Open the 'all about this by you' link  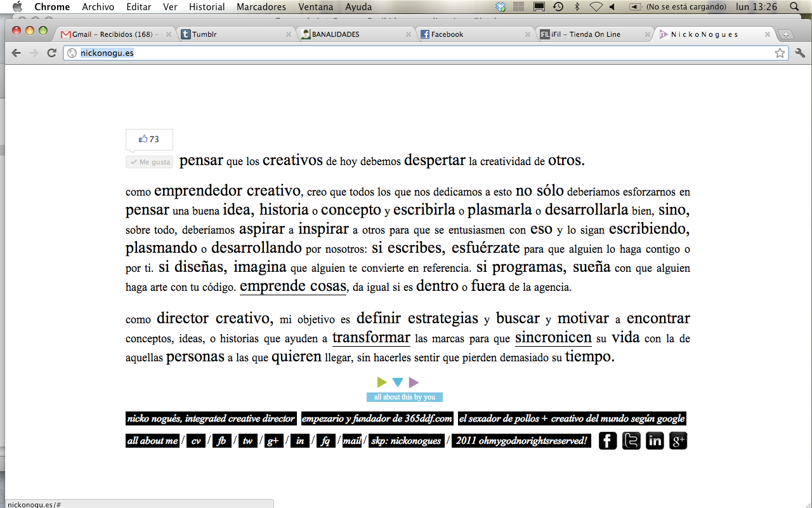tap(405, 397)
